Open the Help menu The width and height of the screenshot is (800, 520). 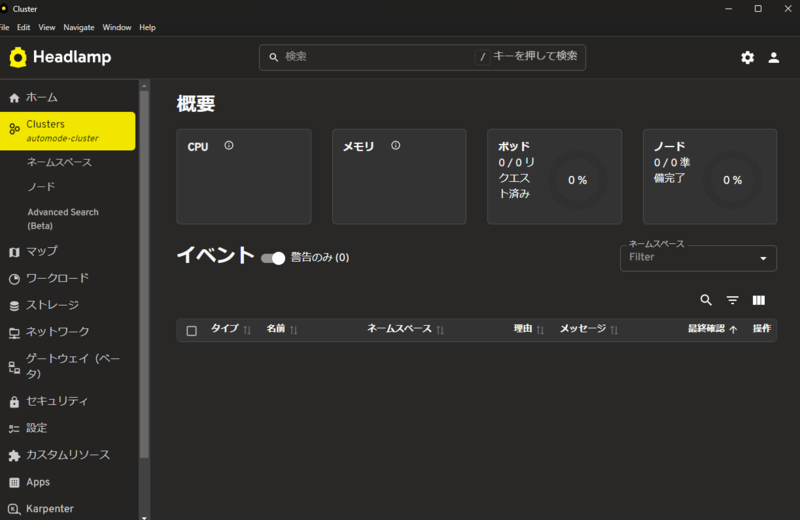(x=147, y=28)
